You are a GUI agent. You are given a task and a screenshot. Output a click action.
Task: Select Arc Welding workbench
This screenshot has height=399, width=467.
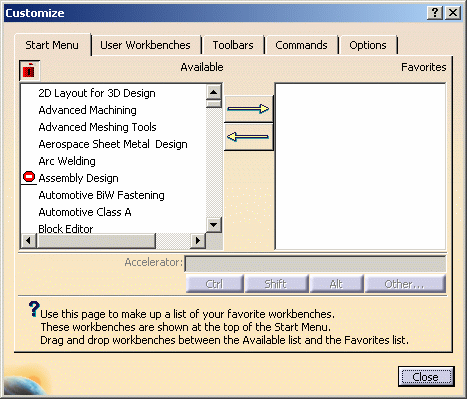67,161
